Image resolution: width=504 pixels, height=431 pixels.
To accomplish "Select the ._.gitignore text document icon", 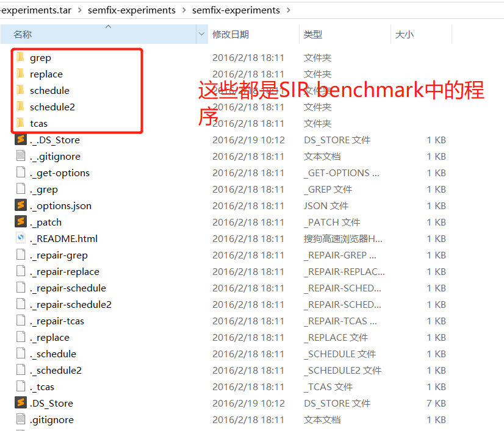I will [x=20, y=156].
